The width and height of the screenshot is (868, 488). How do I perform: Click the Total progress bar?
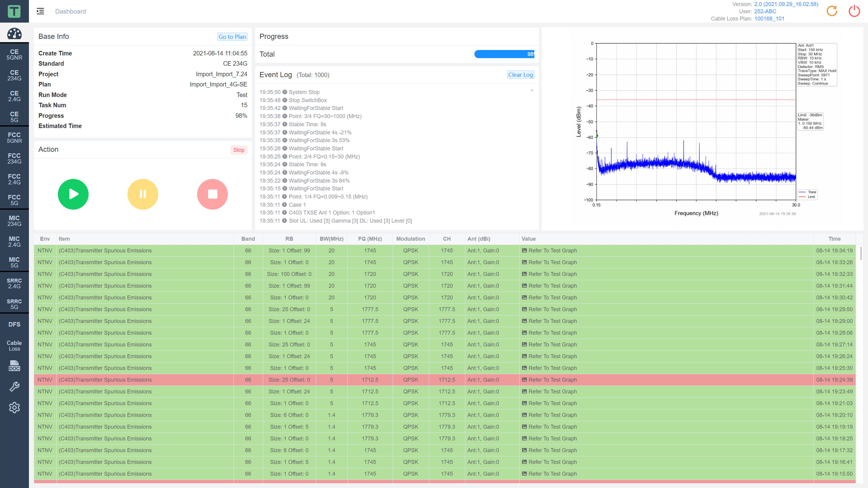[x=504, y=54]
